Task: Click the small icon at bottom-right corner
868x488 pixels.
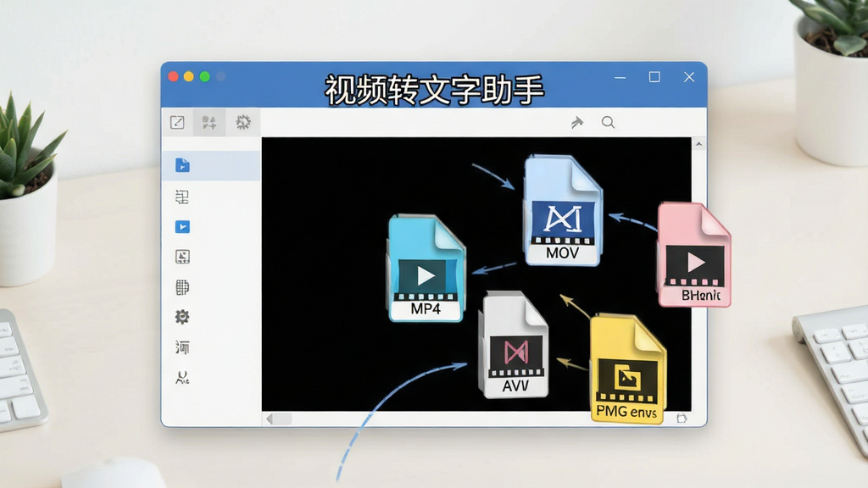Action: pyautogui.click(x=682, y=419)
